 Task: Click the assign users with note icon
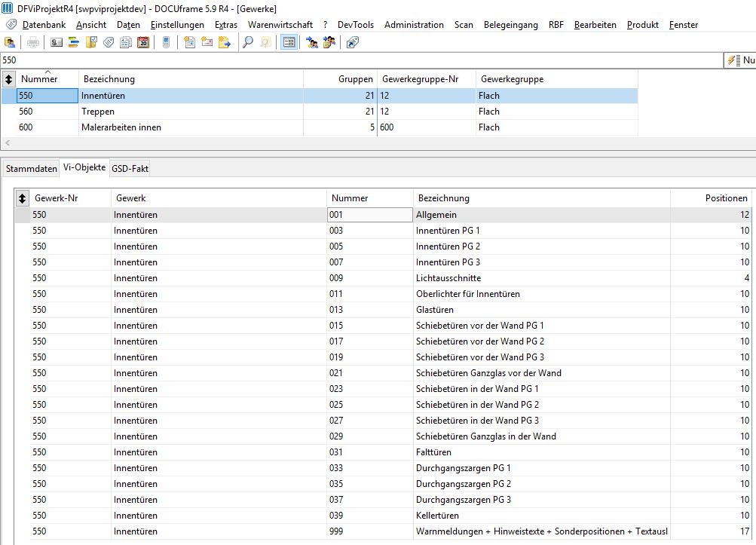[x=329, y=42]
